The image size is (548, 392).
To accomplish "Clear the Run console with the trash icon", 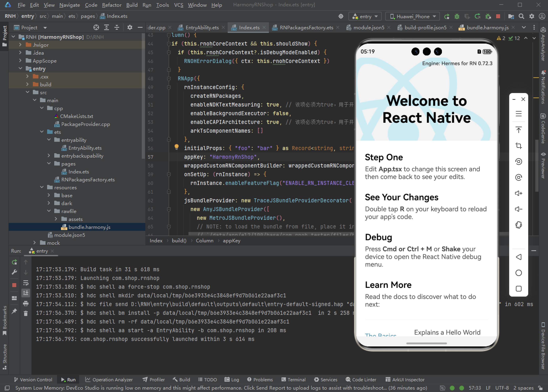I will pyautogui.click(x=26, y=314).
